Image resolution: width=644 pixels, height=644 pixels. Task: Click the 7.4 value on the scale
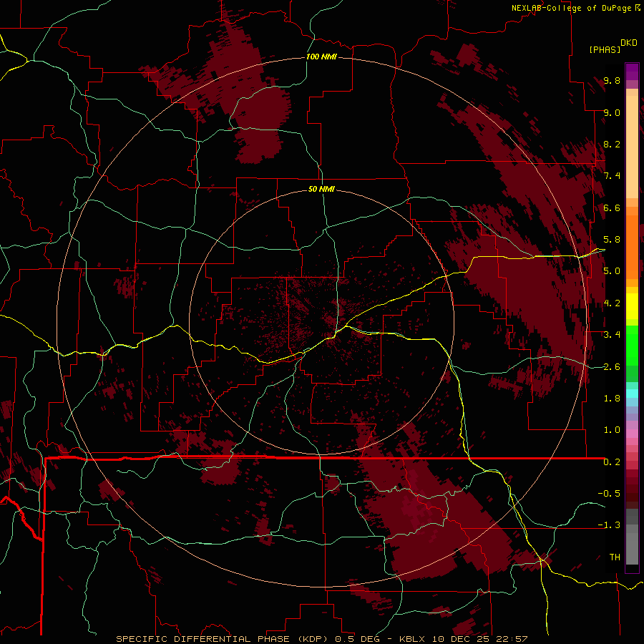[612, 176]
